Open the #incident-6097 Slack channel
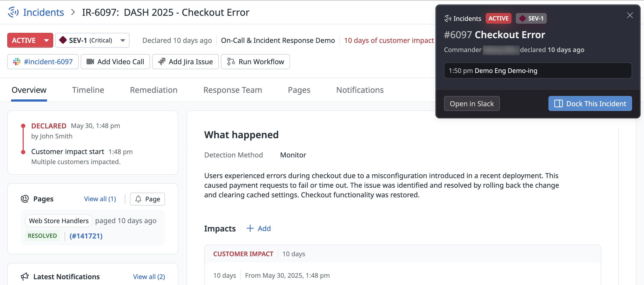Screen dimensions: 644x285 point(43,62)
